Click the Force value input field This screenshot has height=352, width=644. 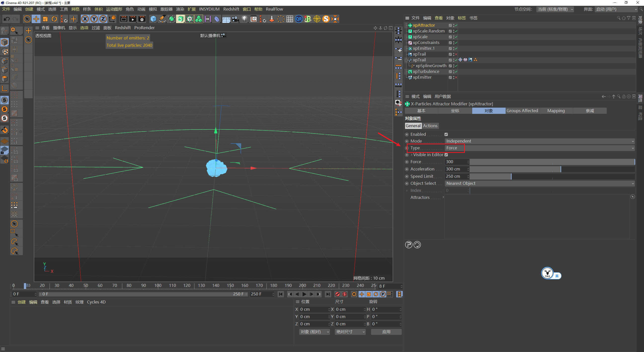pos(456,162)
